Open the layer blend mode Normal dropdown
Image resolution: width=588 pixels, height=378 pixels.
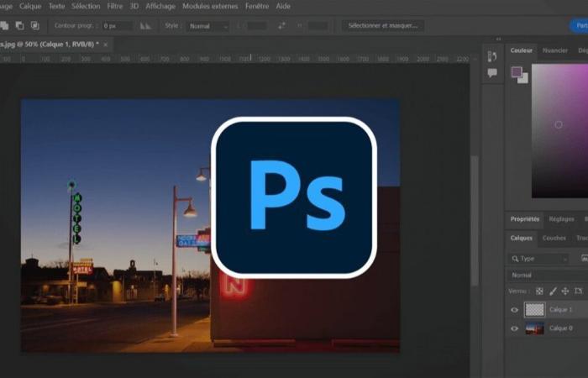click(548, 276)
